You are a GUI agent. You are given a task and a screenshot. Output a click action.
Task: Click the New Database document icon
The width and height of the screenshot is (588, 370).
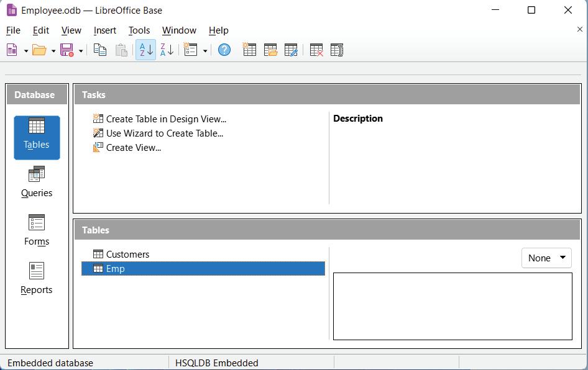[x=12, y=50]
